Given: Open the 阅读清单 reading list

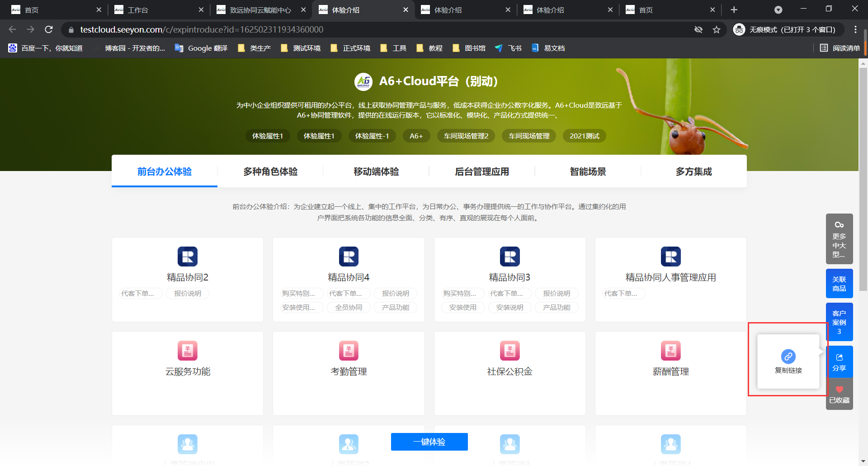Looking at the screenshot, I should (x=840, y=48).
